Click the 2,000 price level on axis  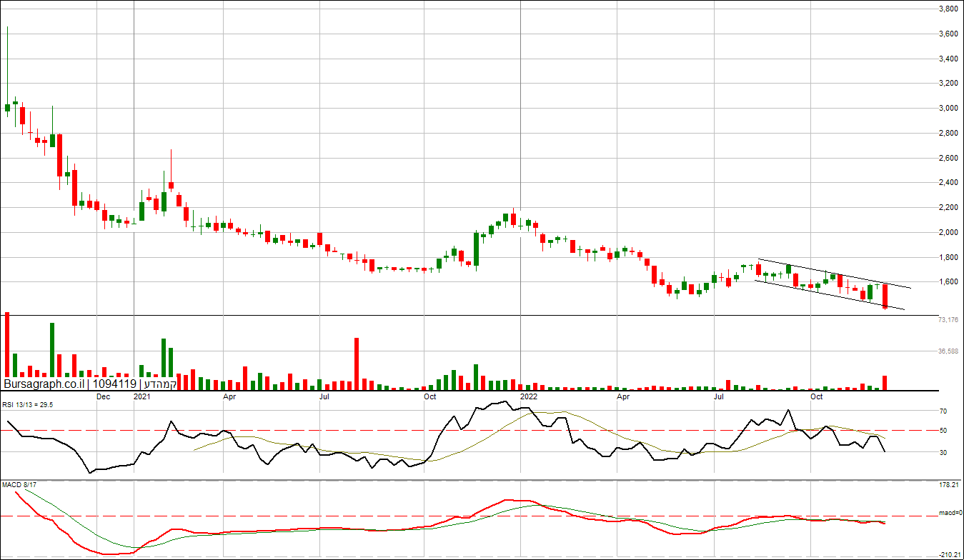coord(948,233)
